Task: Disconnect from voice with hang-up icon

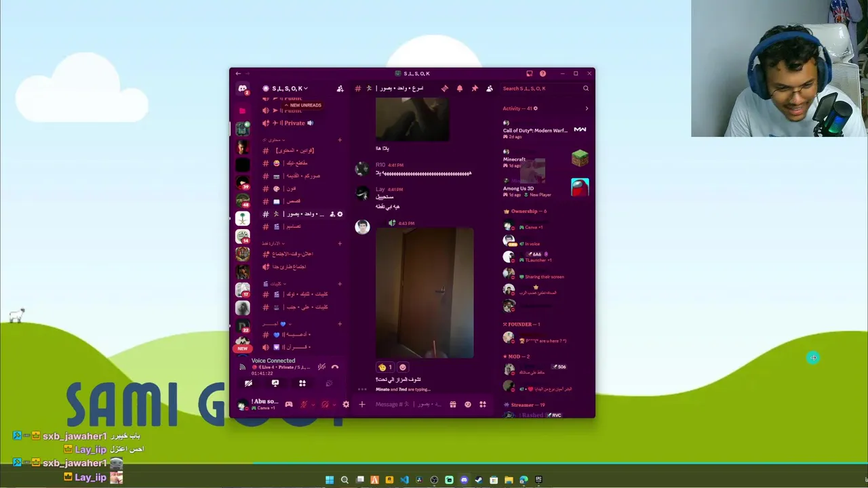Action: [x=335, y=367]
